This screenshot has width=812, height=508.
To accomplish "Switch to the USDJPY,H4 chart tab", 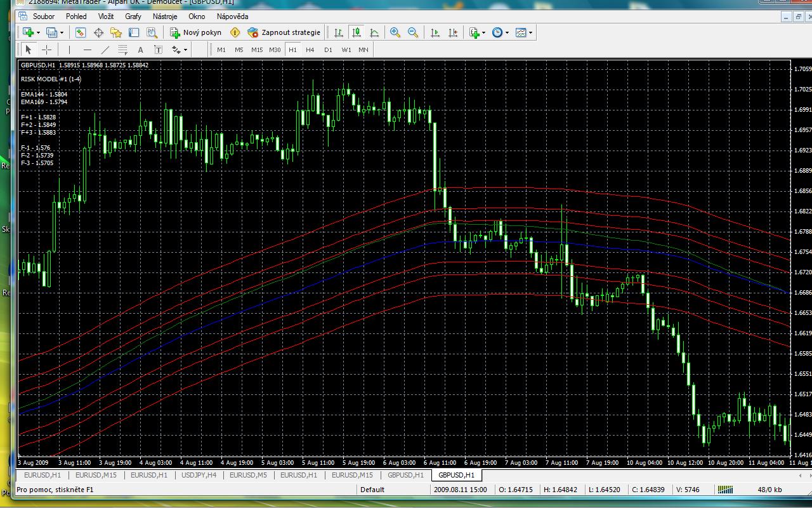I will [199, 475].
